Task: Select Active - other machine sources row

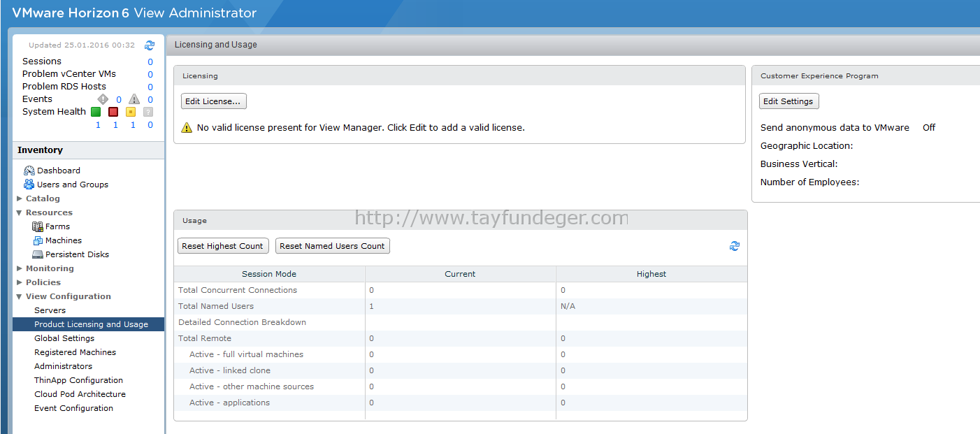Action: tap(461, 386)
